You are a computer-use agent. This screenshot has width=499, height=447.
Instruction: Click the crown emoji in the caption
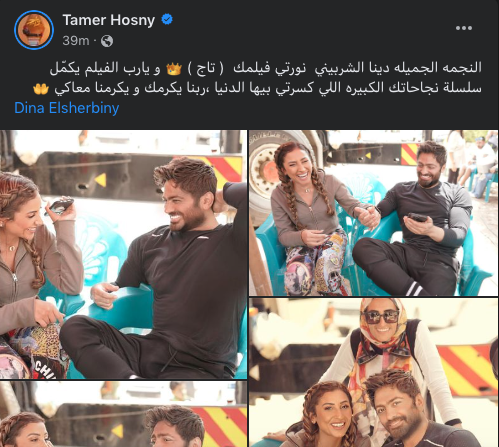point(174,69)
